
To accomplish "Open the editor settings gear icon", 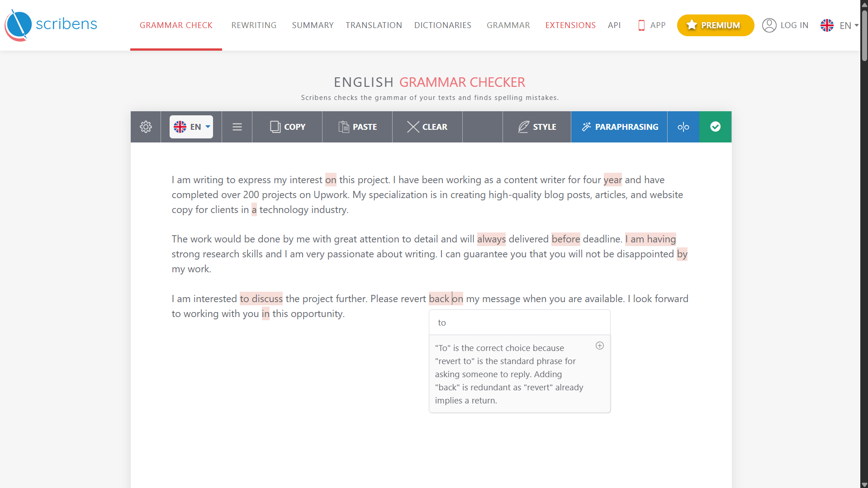I will 146,127.
